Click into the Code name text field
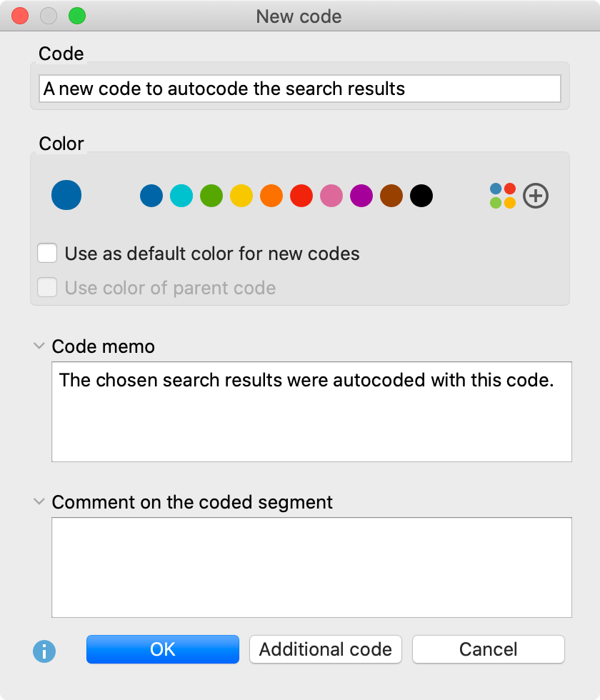 point(300,89)
